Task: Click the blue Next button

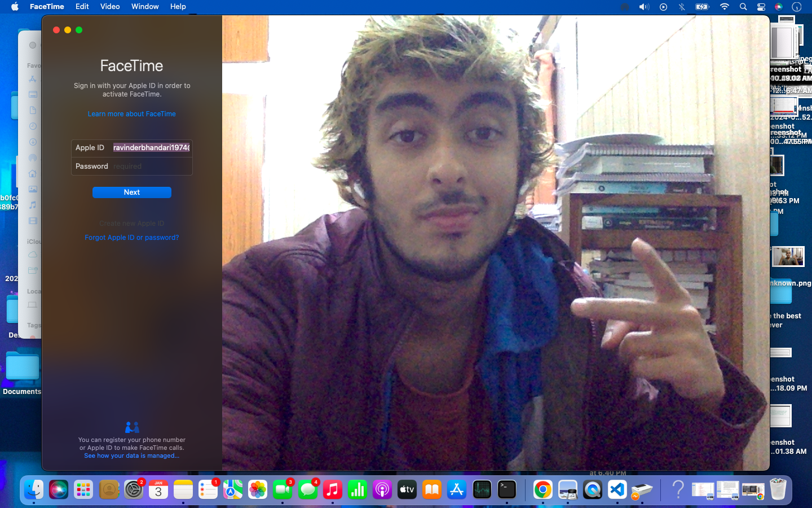Action: point(132,192)
